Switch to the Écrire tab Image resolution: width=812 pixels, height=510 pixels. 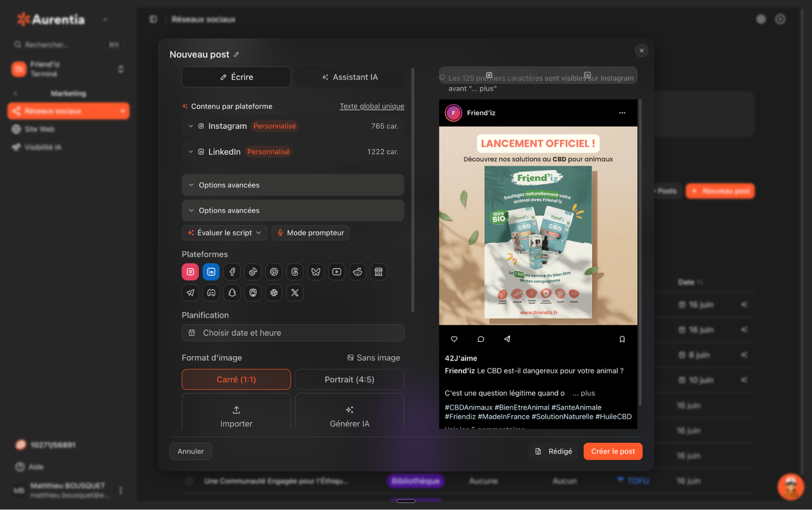point(237,77)
